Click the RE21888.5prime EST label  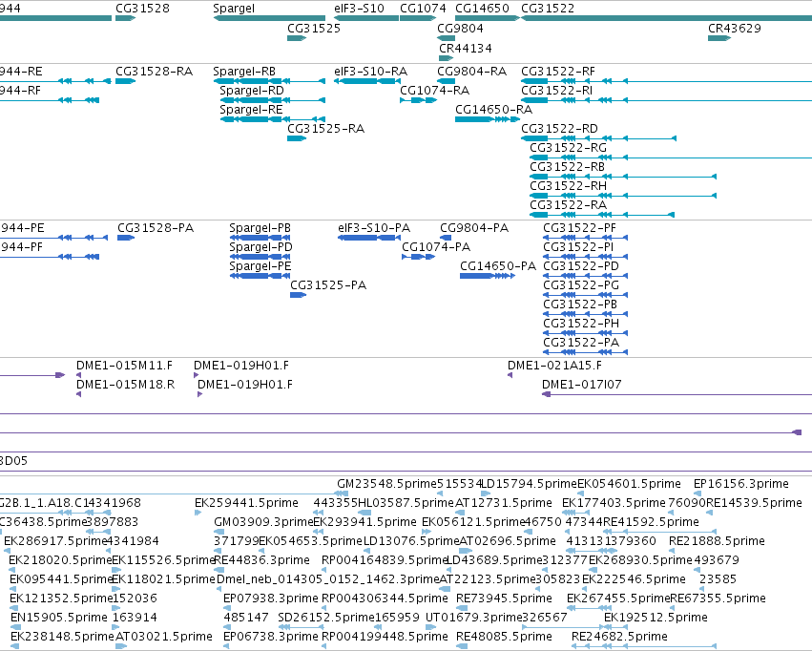click(717, 541)
